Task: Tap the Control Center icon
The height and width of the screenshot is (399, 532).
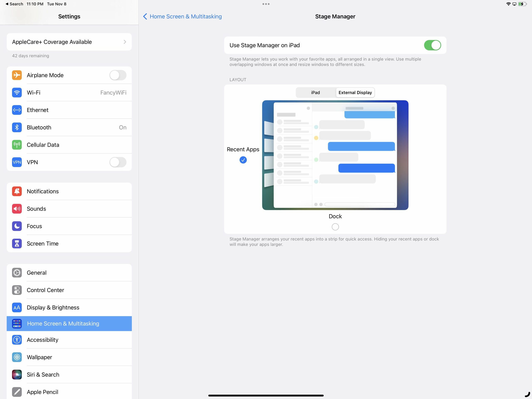Action: [x=17, y=290]
